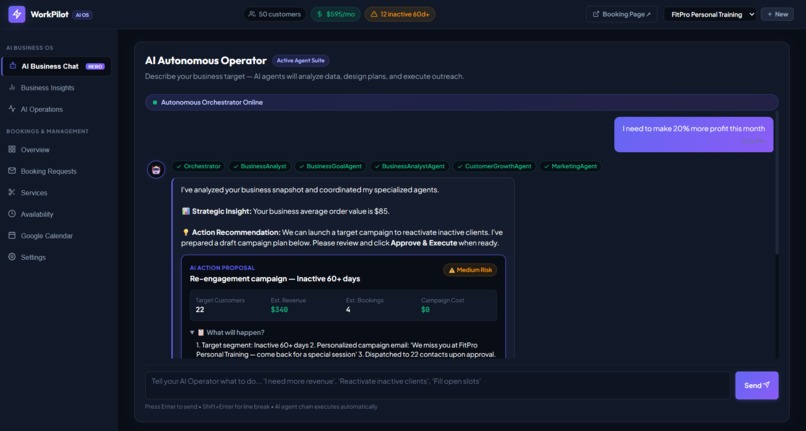Open the FitPro Personal Training dropdown
Screen dimensions: 806x431
pos(710,14)
